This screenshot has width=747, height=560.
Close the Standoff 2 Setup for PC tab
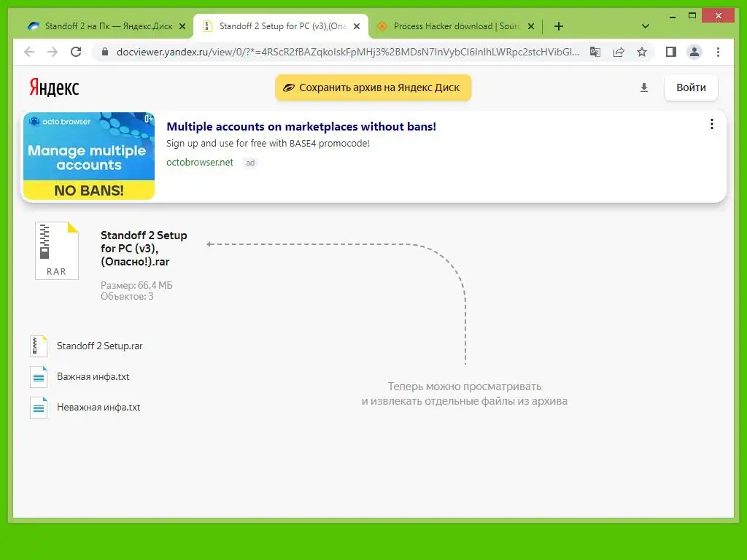coord(356,26)
